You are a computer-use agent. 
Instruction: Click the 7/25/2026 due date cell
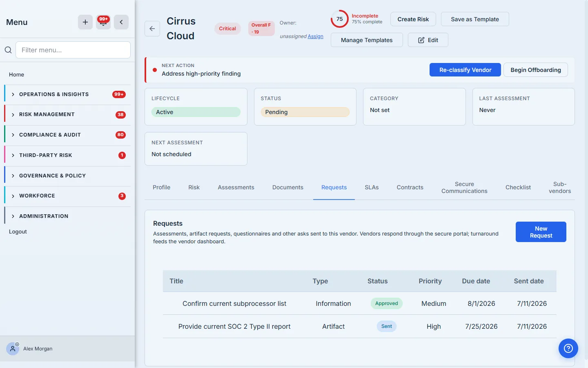tap(481, 326)
